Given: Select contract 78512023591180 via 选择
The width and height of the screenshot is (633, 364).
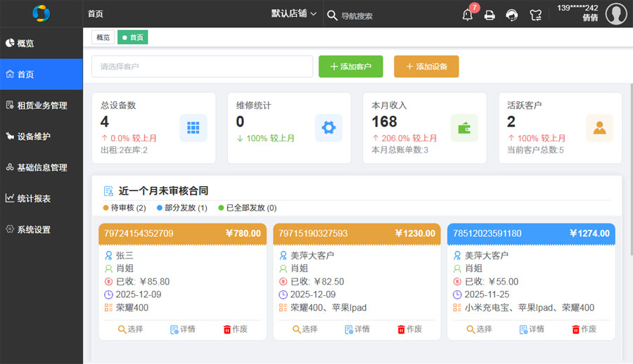Looking at the screenshot, I should 479,330.
